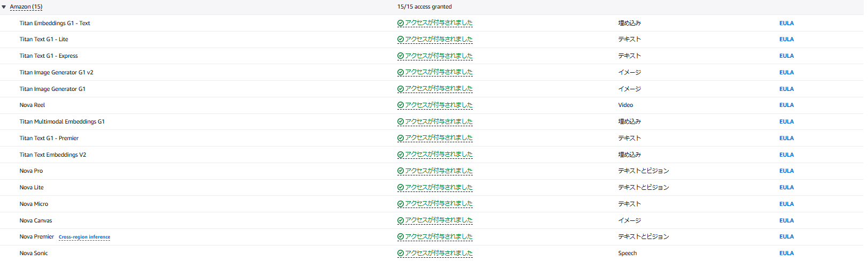Image resolution: width=868 pixels, height=261 pixels.
Task: Open the EULA link for Titan Text G1 - Express
Action: (786, 56)
